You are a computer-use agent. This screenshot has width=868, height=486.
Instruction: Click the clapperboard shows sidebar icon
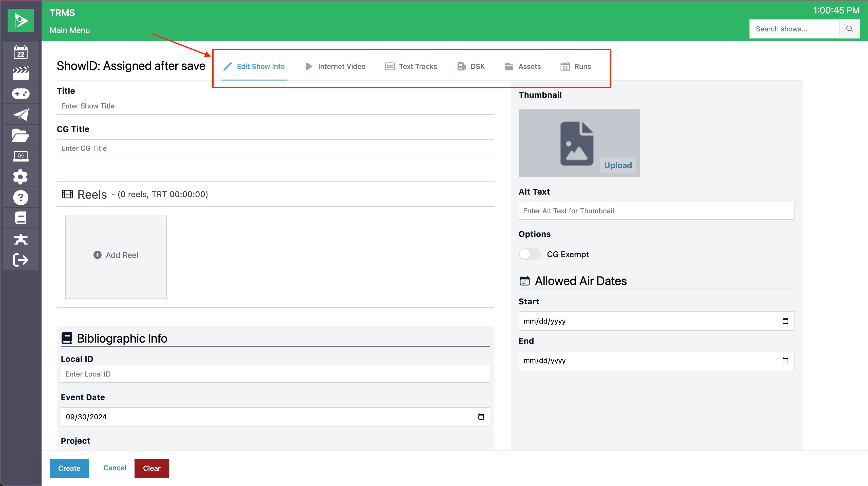[21, 73]
